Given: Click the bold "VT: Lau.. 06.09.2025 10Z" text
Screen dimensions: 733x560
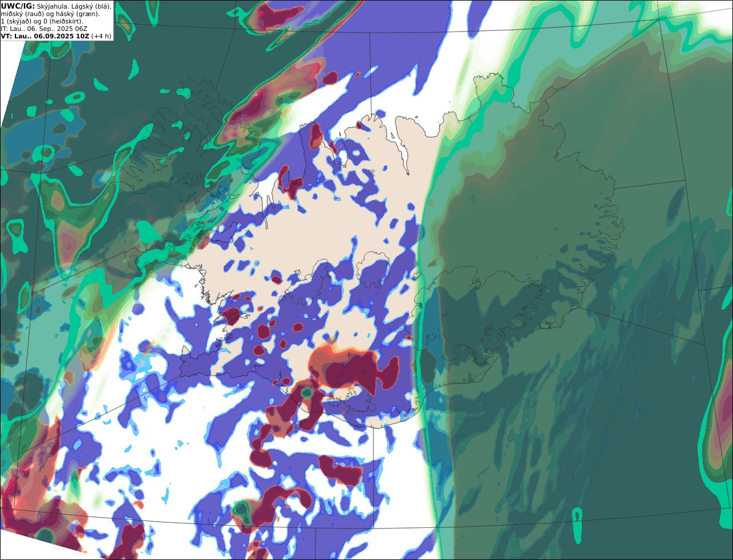Looking at the screenshot, I should [45, 36].
